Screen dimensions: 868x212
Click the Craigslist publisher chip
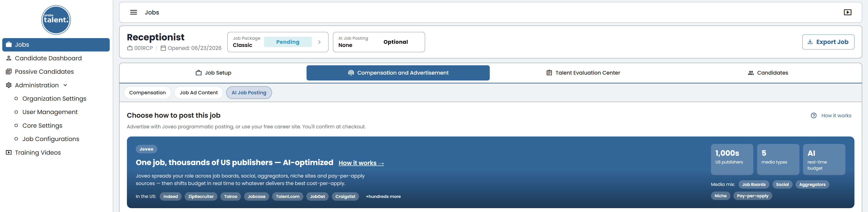click(345, 197)
